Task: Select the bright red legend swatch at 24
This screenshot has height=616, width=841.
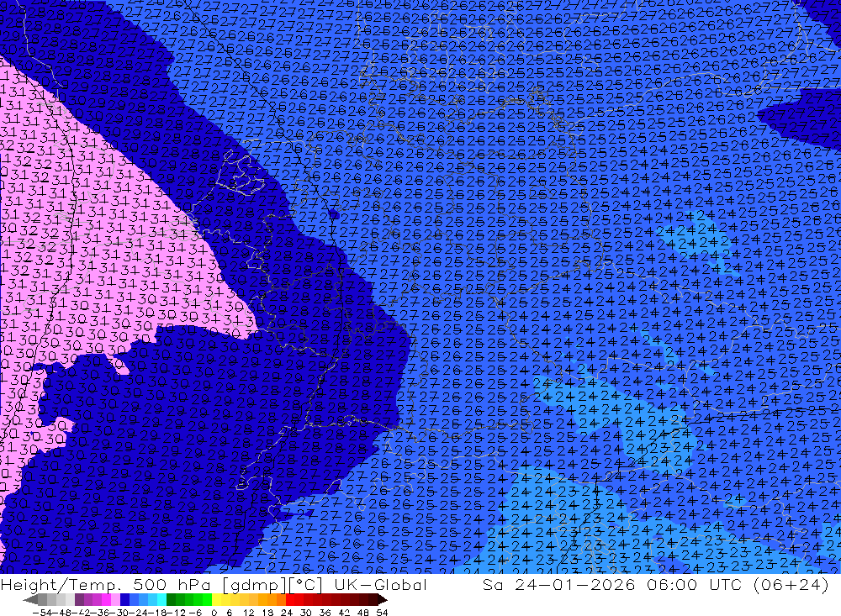Action: (x=290, y=599)
